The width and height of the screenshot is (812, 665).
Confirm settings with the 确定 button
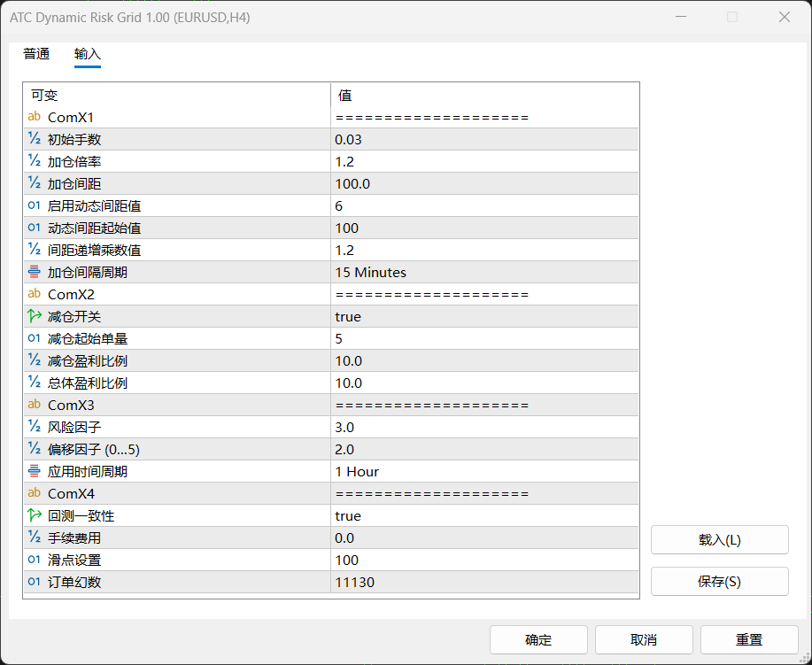(x=538, y=639)
